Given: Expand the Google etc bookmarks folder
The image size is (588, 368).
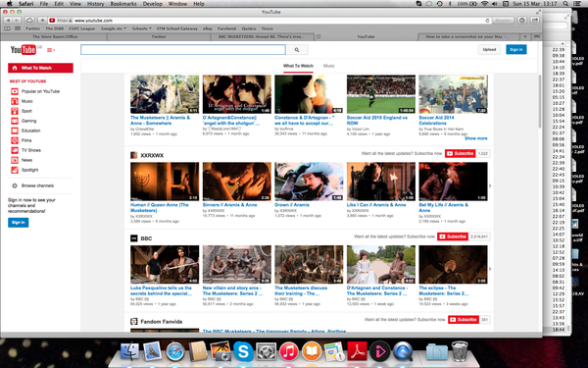Looking at the screenshot, I should pos(114,28).
